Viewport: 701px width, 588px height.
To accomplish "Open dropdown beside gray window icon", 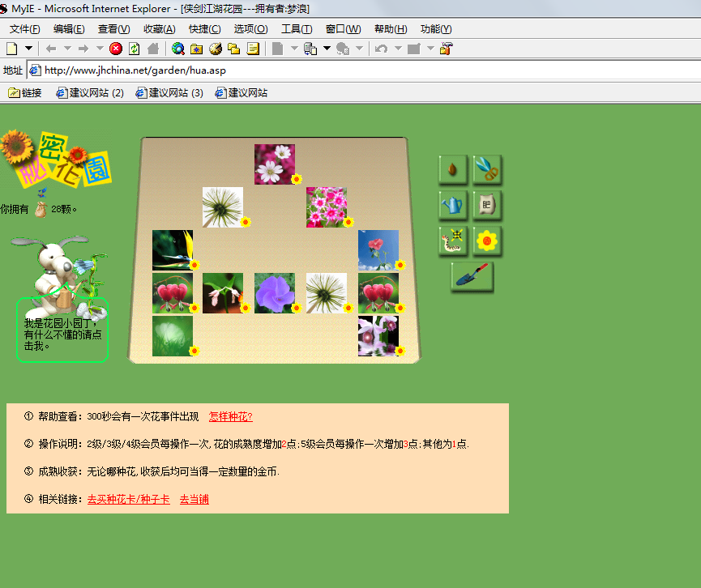I will pos(430,49).
